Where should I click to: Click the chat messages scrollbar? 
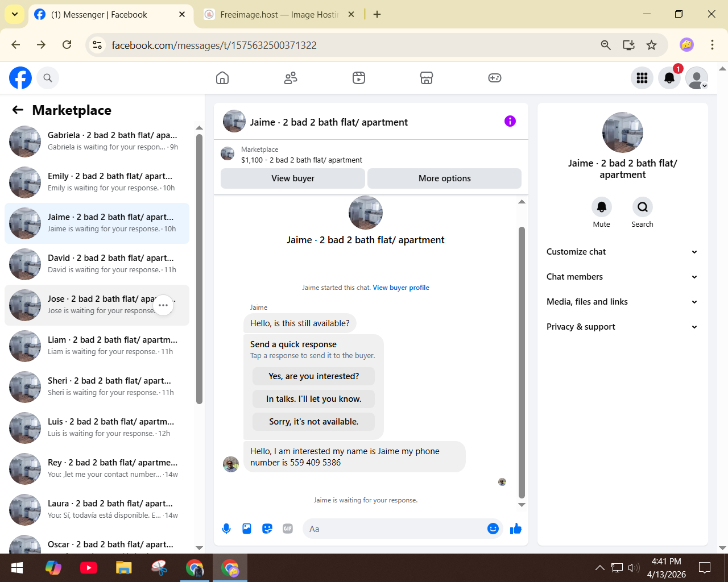tap(522, 362)
